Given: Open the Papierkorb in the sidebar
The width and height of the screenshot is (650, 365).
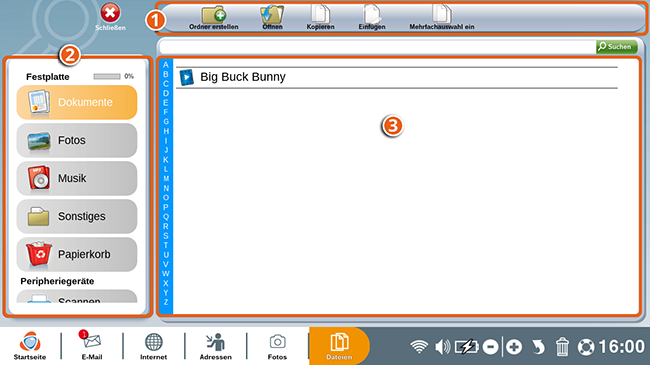Looking at the screenshot, I should [77, 254].
